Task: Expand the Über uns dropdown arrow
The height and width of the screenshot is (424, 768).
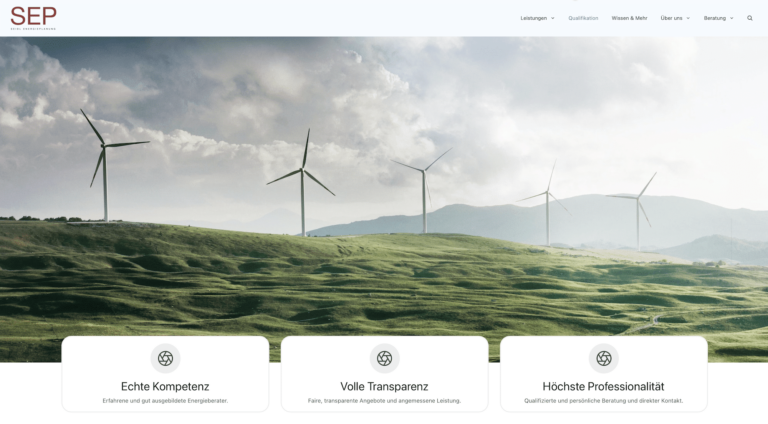Action: pos(688,18)
